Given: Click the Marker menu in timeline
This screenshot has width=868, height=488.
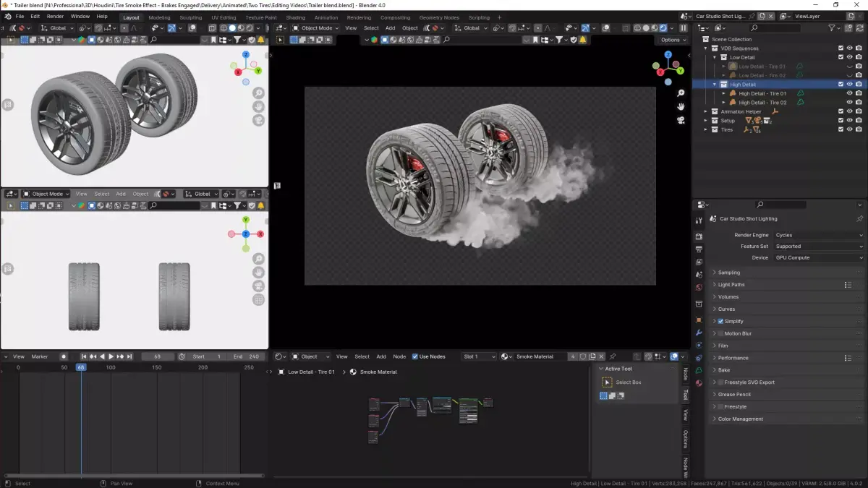Looking at the screenshot, I should 39,356.
